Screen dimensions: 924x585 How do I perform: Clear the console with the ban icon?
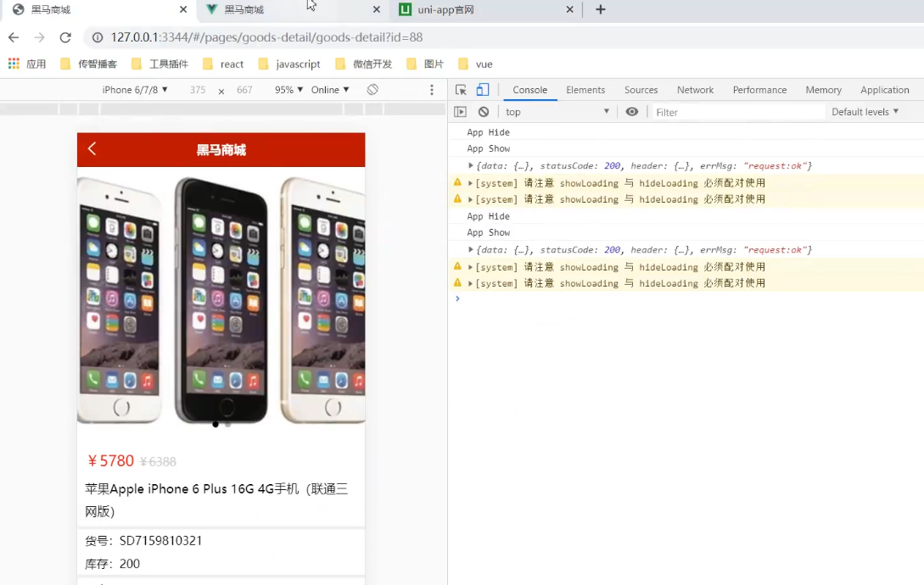click(484, 111)
